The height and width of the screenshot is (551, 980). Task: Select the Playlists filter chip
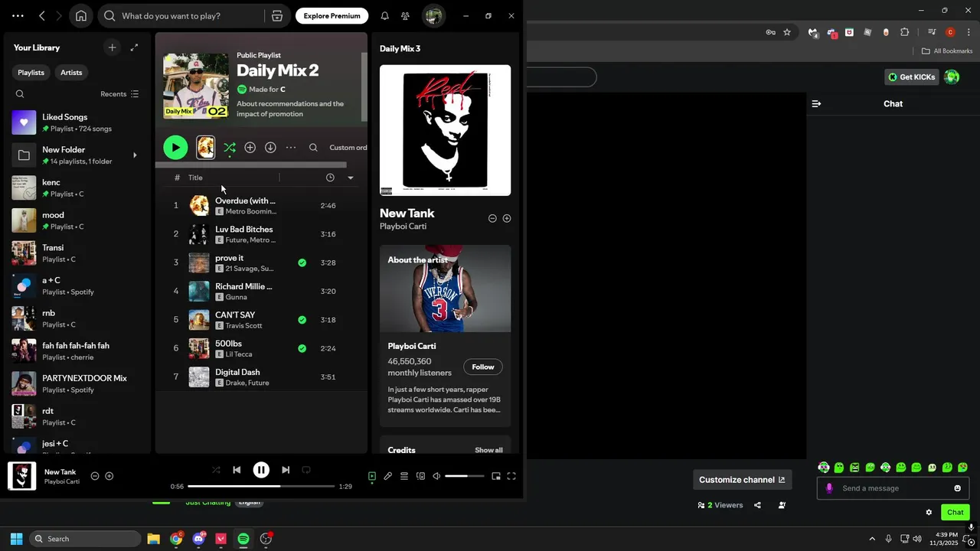(31, 72)
